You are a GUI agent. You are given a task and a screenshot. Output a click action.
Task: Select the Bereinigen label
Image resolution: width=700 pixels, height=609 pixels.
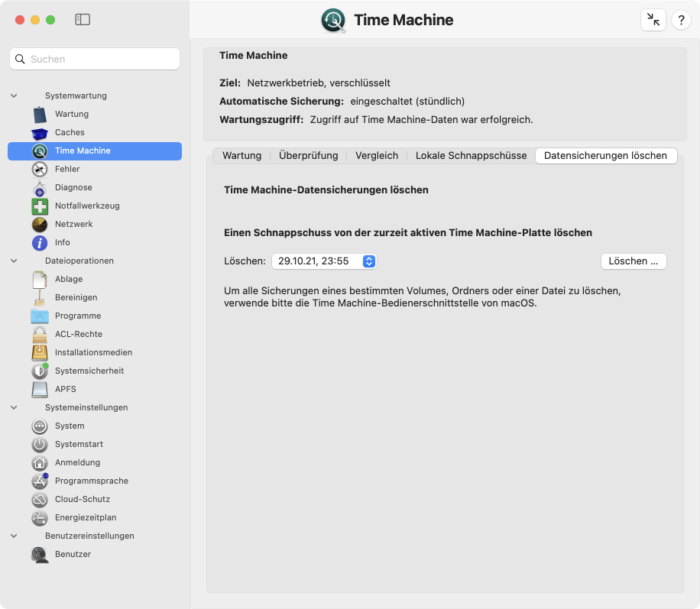point(76,297)
